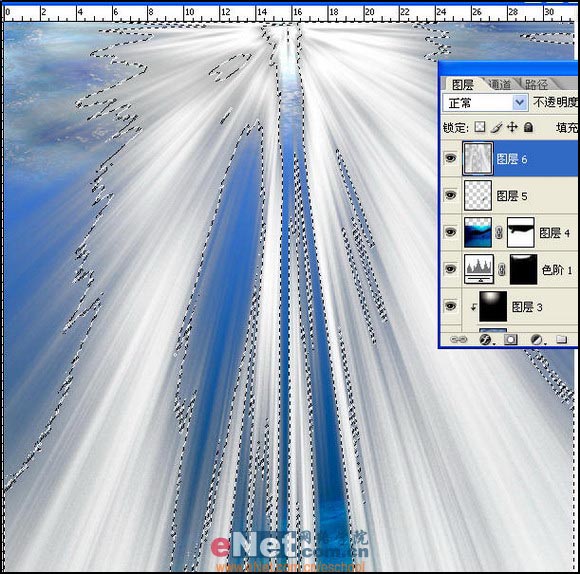Click the lock all padlock icon
580x574 pixels.
tap(529, 127)
